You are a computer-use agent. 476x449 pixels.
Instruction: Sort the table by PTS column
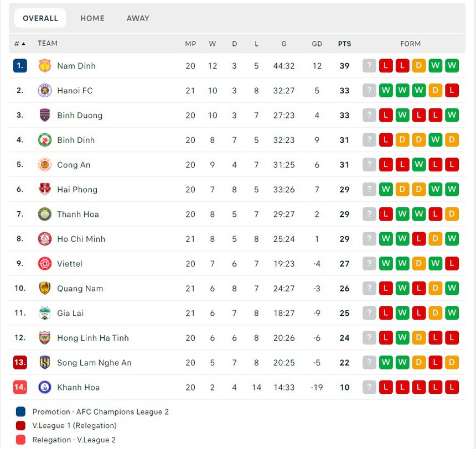pyautogui.click(x=344, y=43)
